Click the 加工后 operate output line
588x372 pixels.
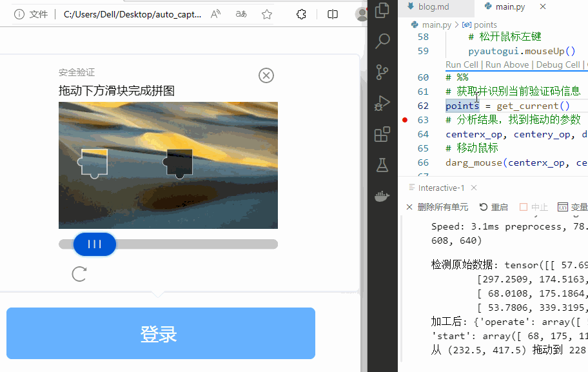pyautogui.click(x=509, y=322)
